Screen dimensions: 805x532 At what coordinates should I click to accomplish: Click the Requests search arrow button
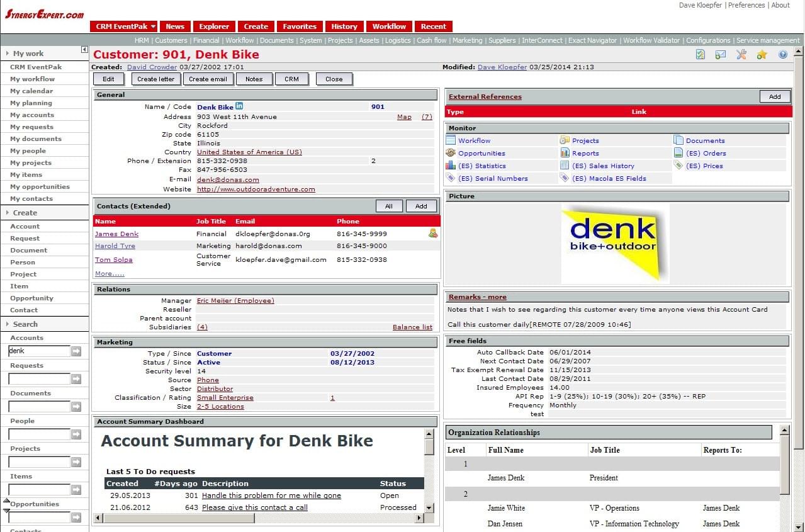pos(76,379)
